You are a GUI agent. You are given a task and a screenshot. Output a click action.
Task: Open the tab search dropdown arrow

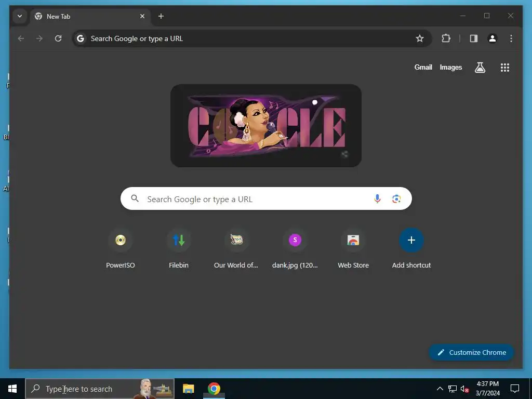[x=20, y=16]
